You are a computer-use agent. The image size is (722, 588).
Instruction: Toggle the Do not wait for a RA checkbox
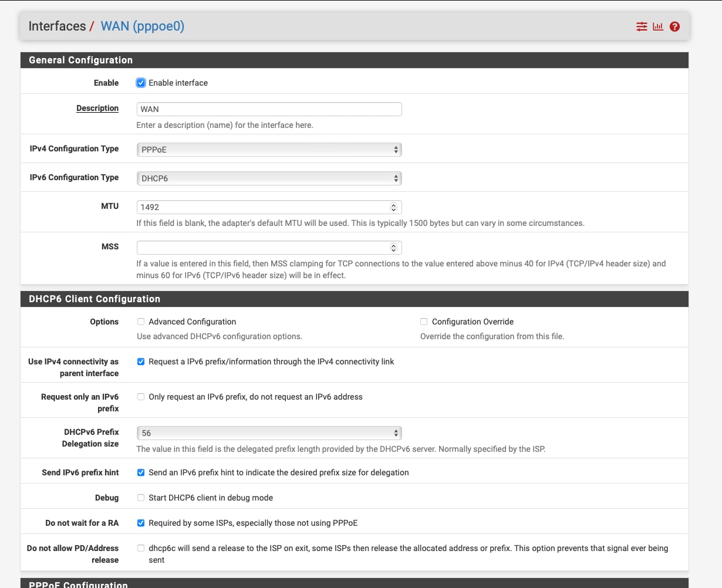point(141,523)
